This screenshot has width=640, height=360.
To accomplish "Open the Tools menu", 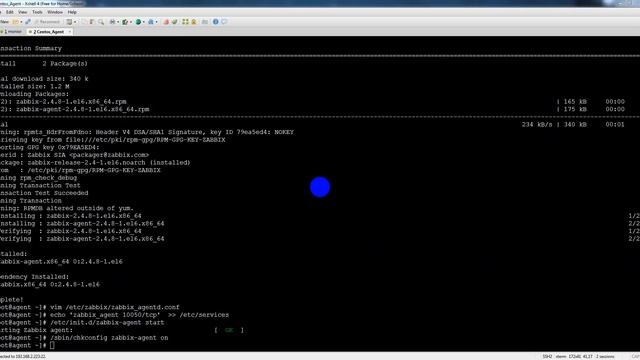I will pos(37,12).
